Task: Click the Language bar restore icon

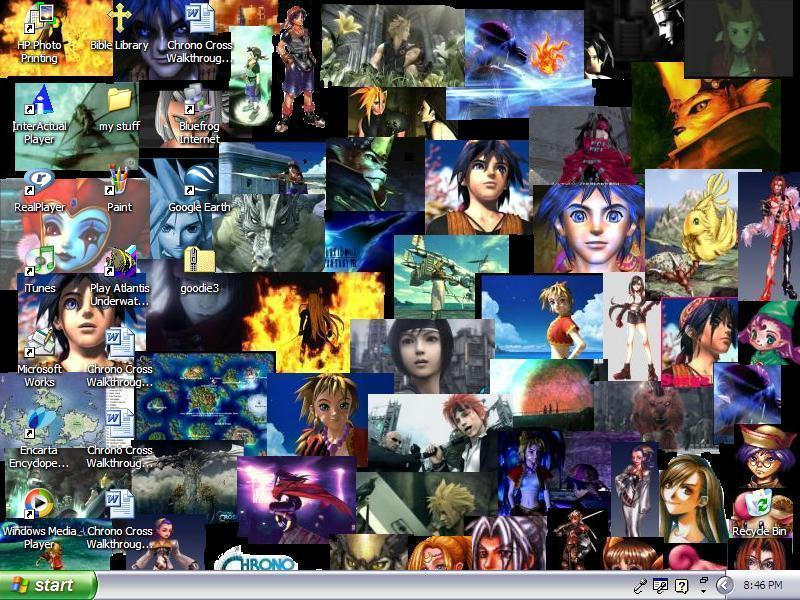Action: click(704, 580)
